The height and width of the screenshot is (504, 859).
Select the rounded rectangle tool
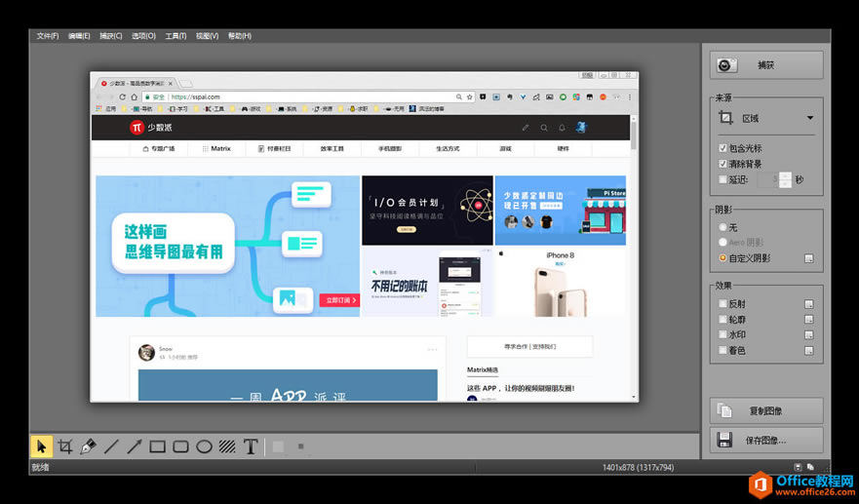(x=180, y=446)
